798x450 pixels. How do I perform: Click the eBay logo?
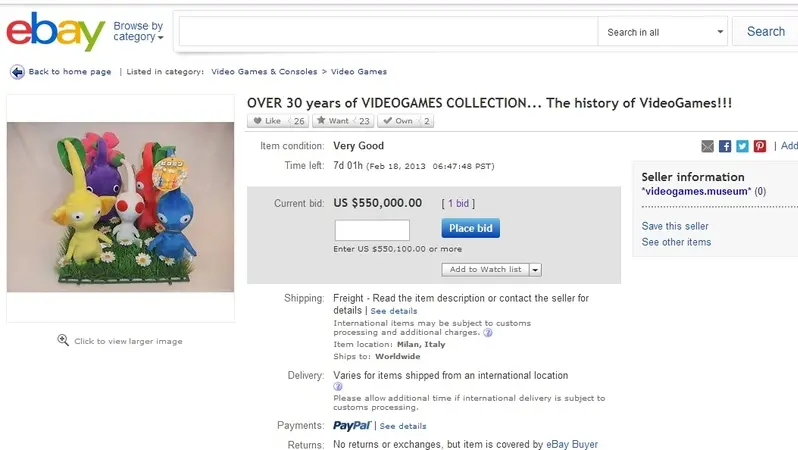pyautogui.click(x=55, y=31)
